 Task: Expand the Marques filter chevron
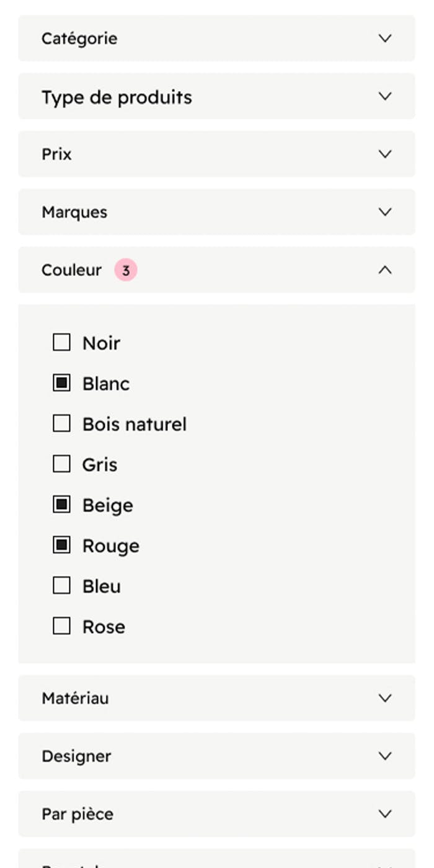point(385,212)
